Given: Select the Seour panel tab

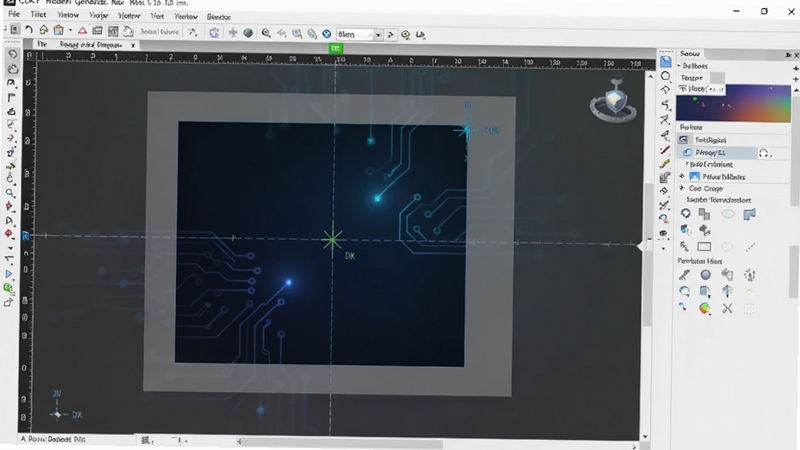Looking at the screenshot, I should pos(689,54).
